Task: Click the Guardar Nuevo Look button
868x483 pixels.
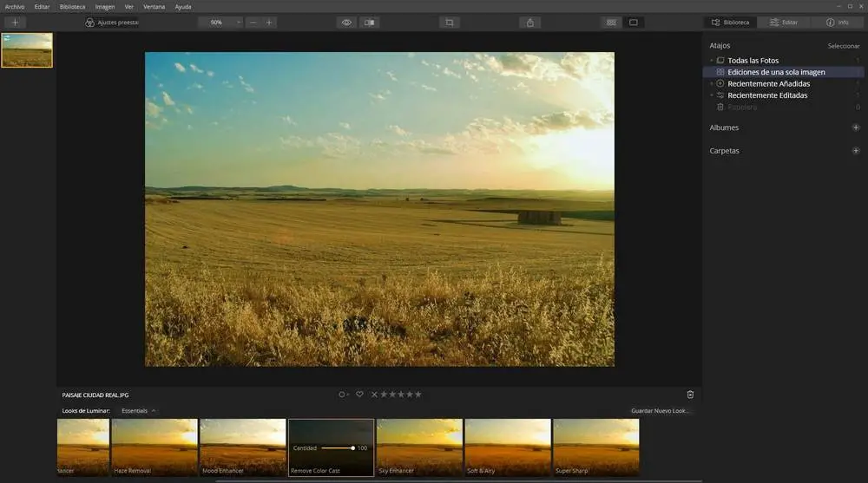Action: pos(661,411)
